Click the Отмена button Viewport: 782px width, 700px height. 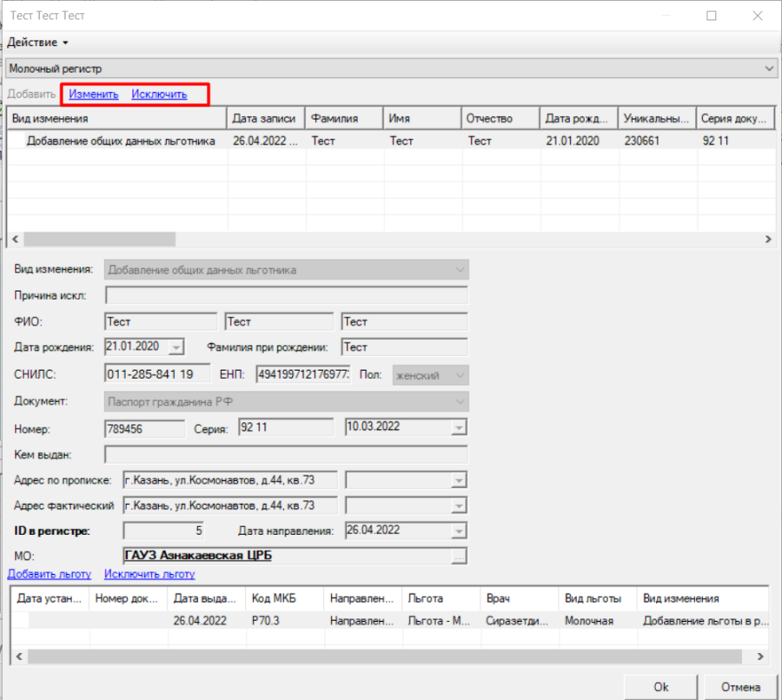coord(740,688)
